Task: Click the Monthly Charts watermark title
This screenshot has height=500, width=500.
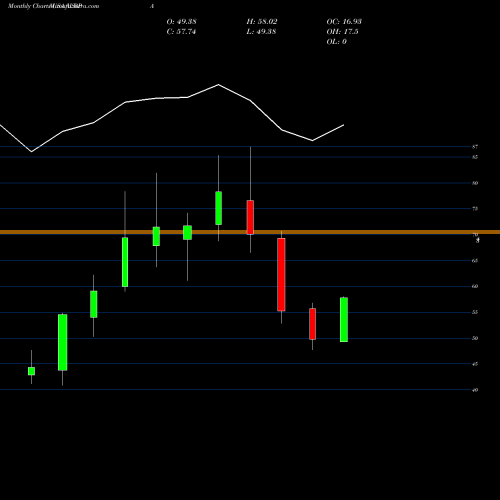Action: [x=53, y=6]
